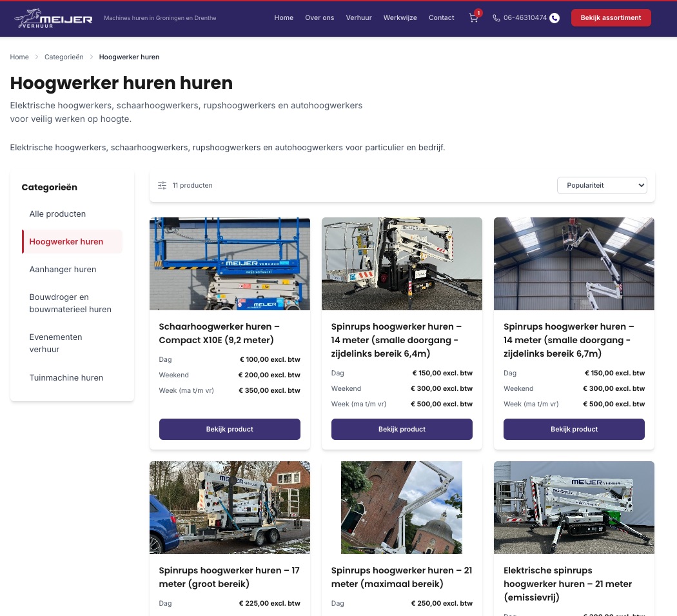Go to Categorieën in the breadcrumb
The height and width of the screenshot is (616, 677).
(x=64, y=57)
